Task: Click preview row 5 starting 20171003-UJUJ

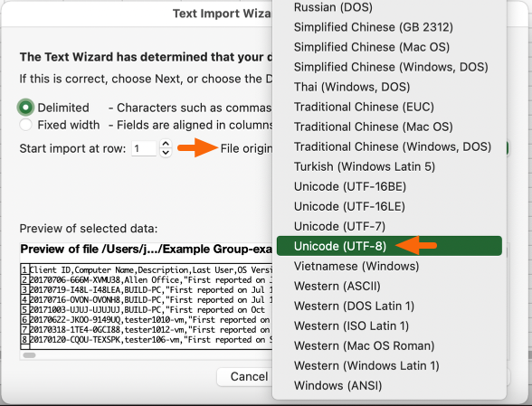Action: [147, 309]
